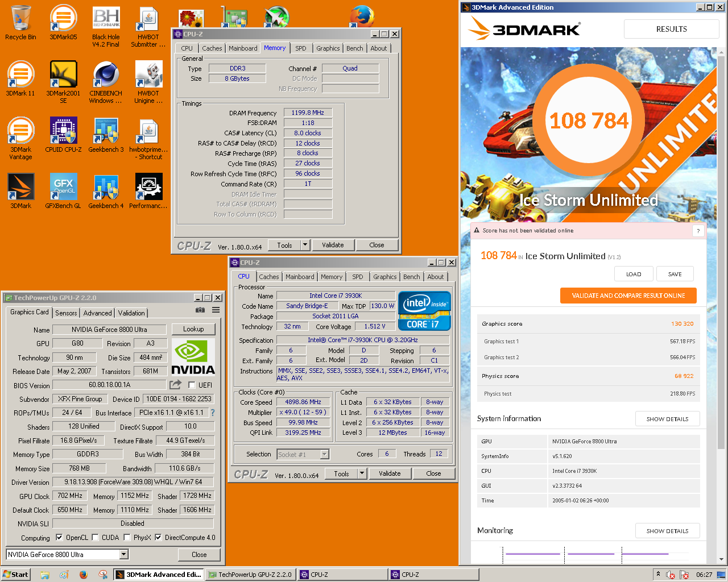Click the GPU name field NVIDIA GeForce 8800 Ultra
728x582 pixels.
pyautogui.click(x=109, y=330)
